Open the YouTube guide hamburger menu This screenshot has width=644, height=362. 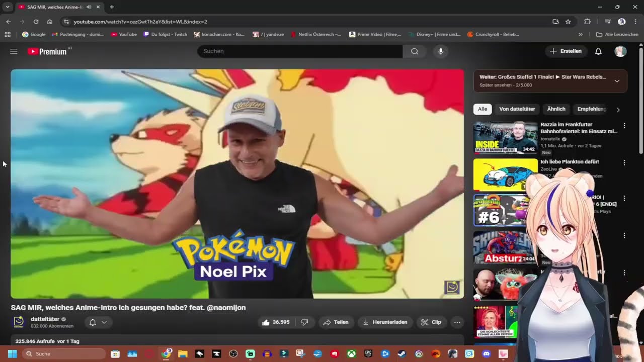click(14, 51)
